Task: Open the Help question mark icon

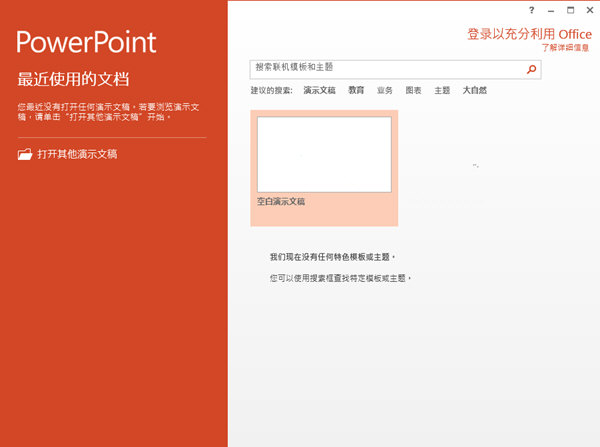Action: coord(532,10)
